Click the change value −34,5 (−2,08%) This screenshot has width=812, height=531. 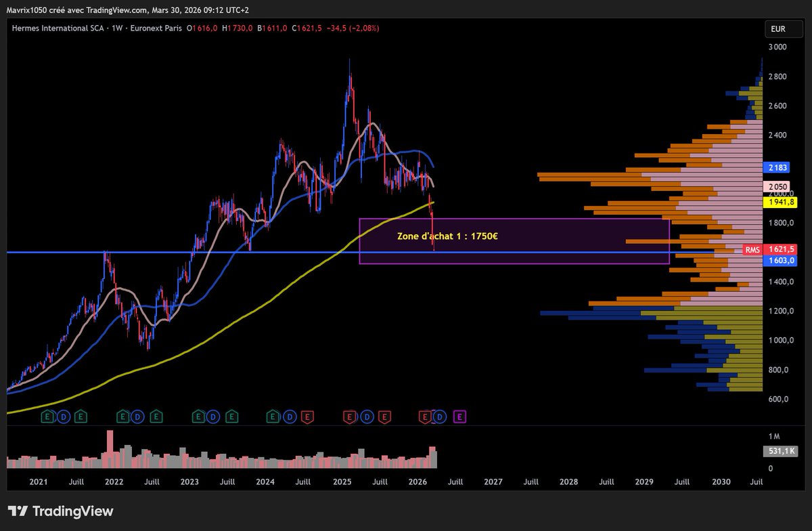353,28
